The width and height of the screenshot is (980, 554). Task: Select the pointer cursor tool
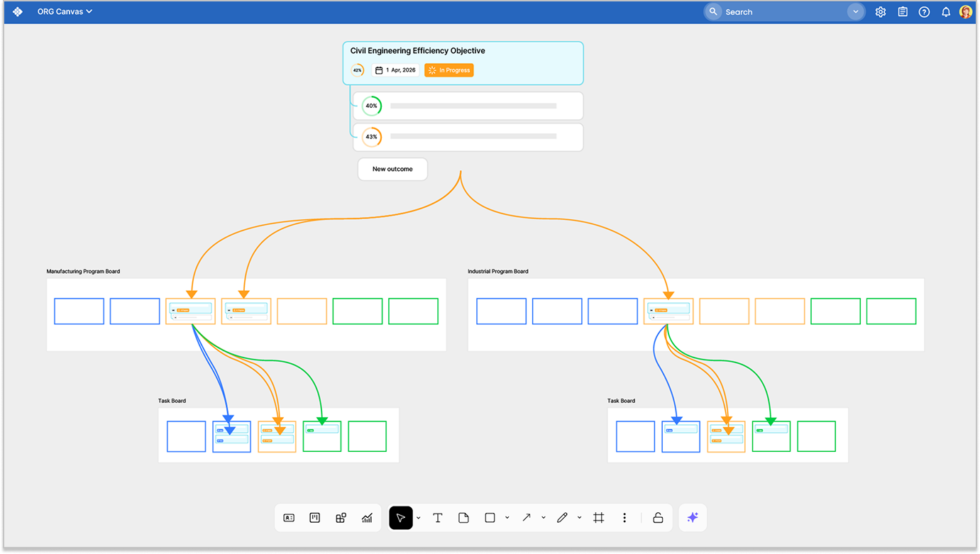pyautogui.click(x=401, y=518)
